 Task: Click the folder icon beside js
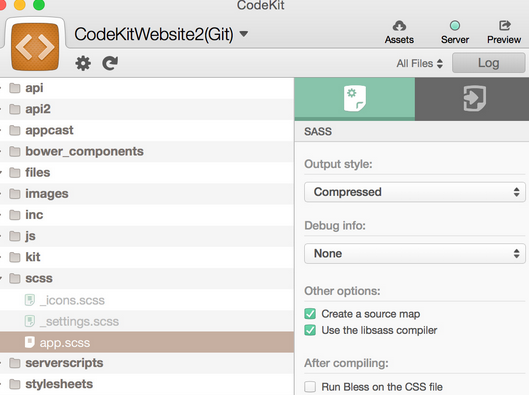pos(15,236)
